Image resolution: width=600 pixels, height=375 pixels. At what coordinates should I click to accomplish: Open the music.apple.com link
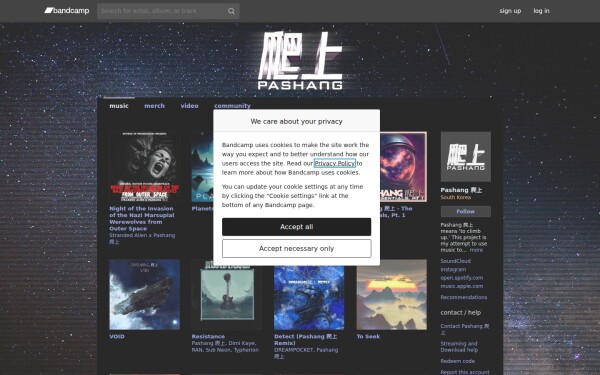pyautogui.click(x=461, y=286)
